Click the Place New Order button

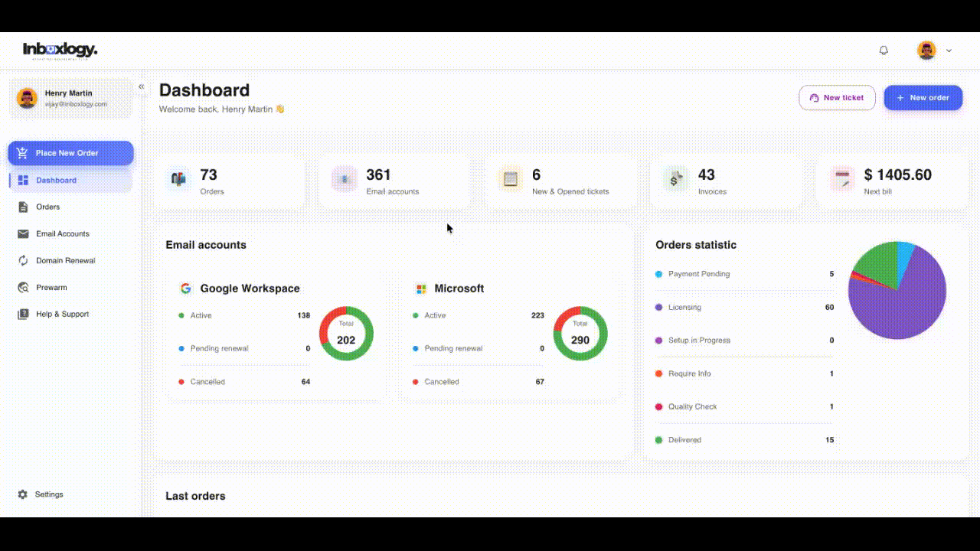tap(71, 153)
